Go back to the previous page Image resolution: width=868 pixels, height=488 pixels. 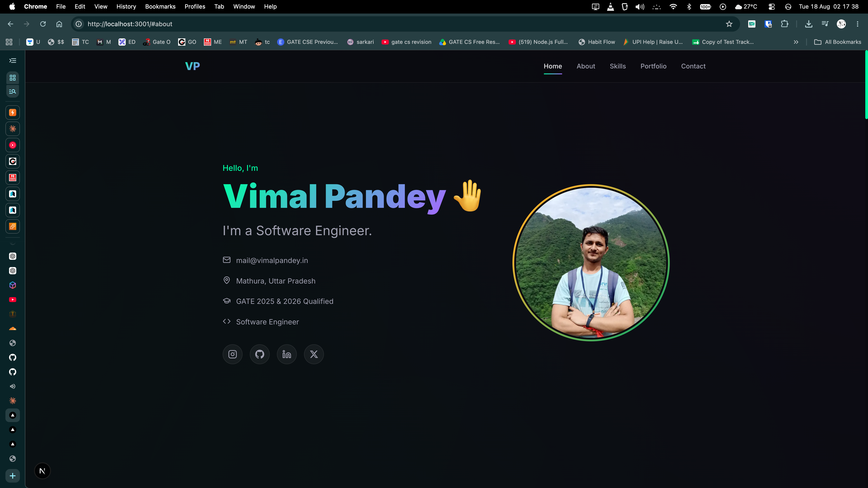[x=10, y=24]
